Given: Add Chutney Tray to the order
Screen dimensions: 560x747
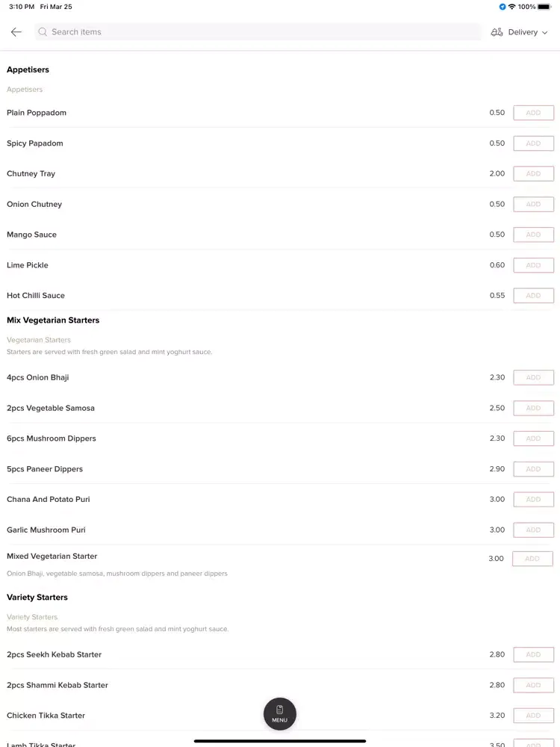Looking at the screenshot, I should tap(533, 174).
